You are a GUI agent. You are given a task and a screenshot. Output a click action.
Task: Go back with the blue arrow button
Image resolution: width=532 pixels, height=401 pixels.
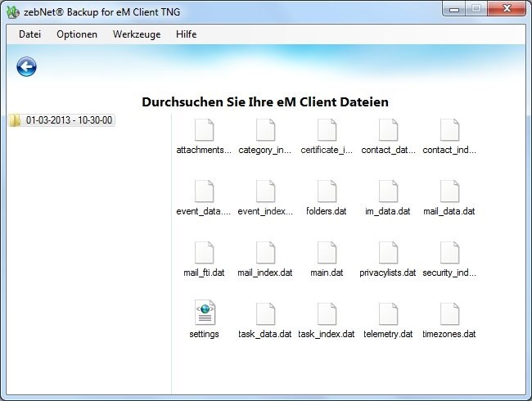tap(26, 67)
